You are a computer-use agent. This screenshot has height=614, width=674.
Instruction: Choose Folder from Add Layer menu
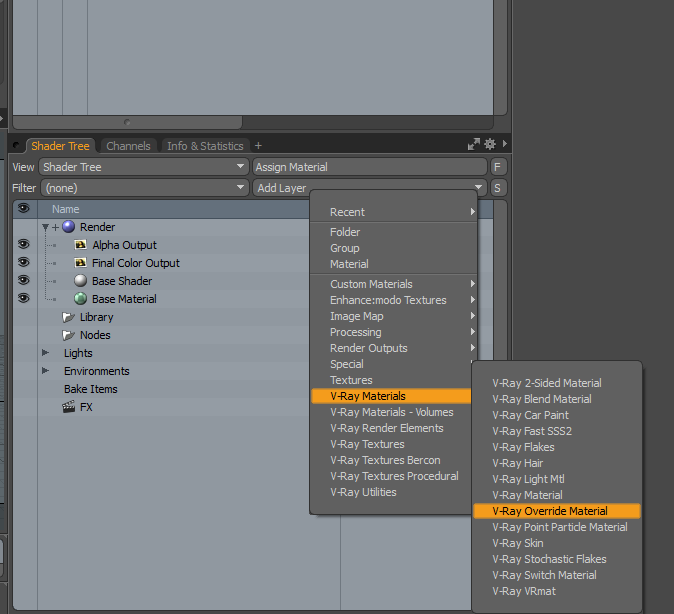393,232
